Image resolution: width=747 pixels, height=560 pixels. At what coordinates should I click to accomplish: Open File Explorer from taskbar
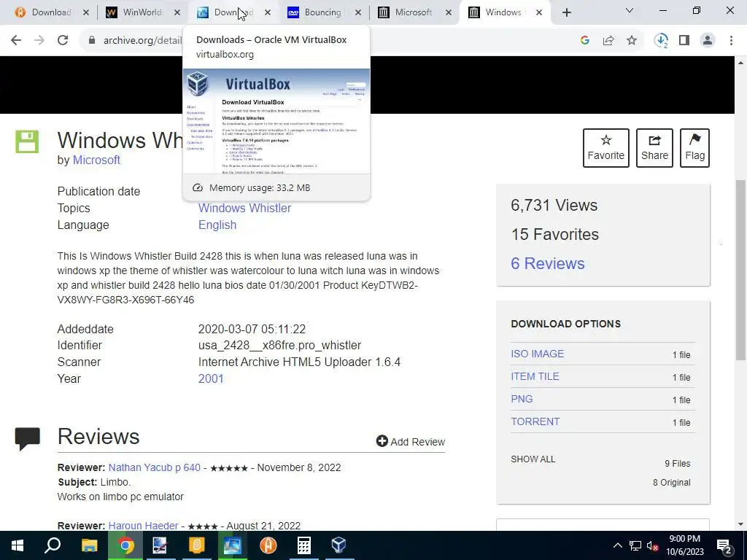point(89,545)
